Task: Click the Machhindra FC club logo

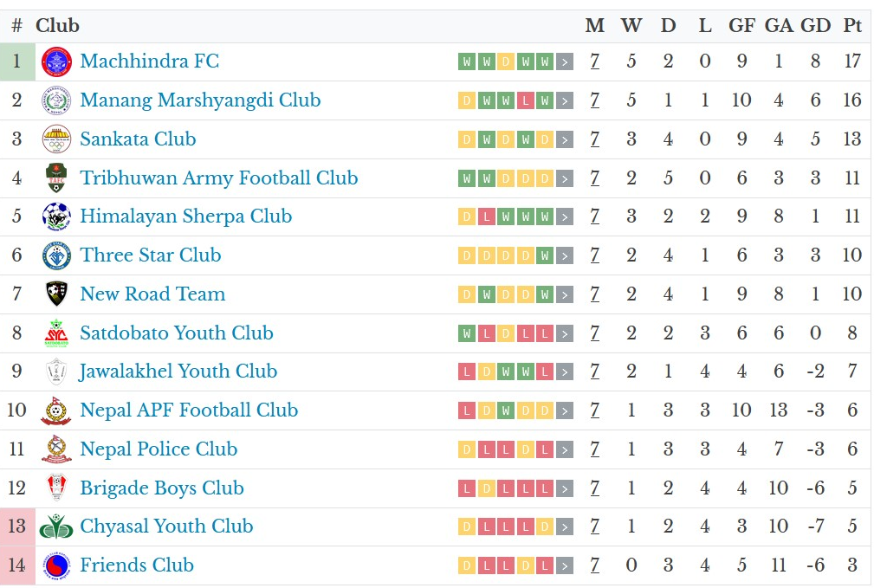Action: [57, 61]
